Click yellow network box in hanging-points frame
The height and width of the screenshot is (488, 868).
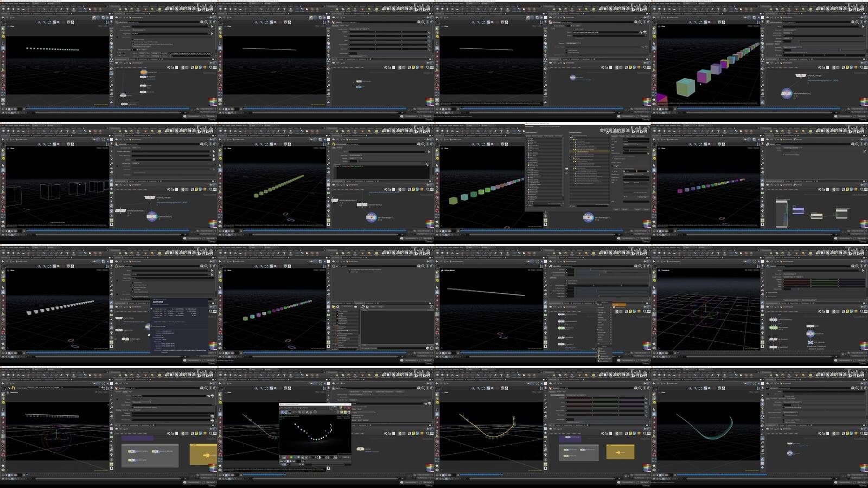203,454
